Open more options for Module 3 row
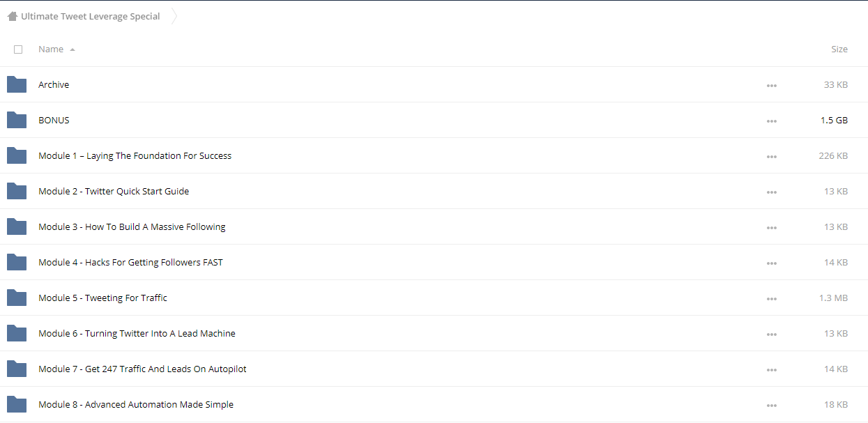The height and width of the screenshot is (423, 868). tap(771, 227)
